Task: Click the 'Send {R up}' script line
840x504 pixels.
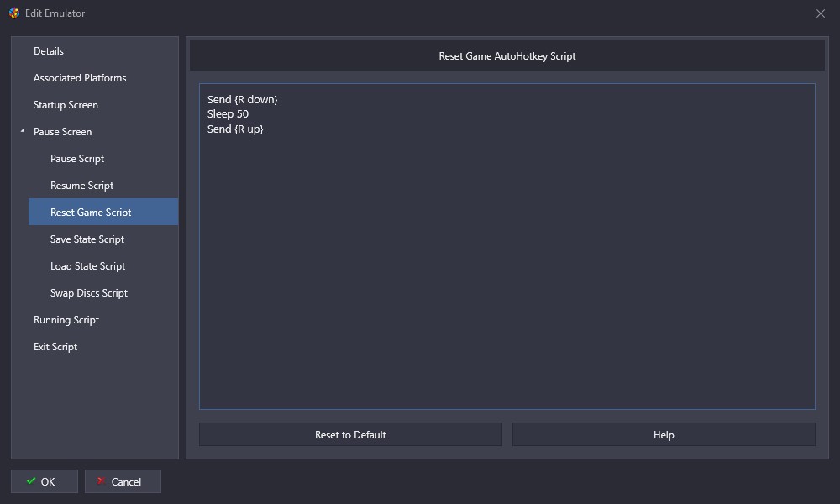Action: coord(235,129)
